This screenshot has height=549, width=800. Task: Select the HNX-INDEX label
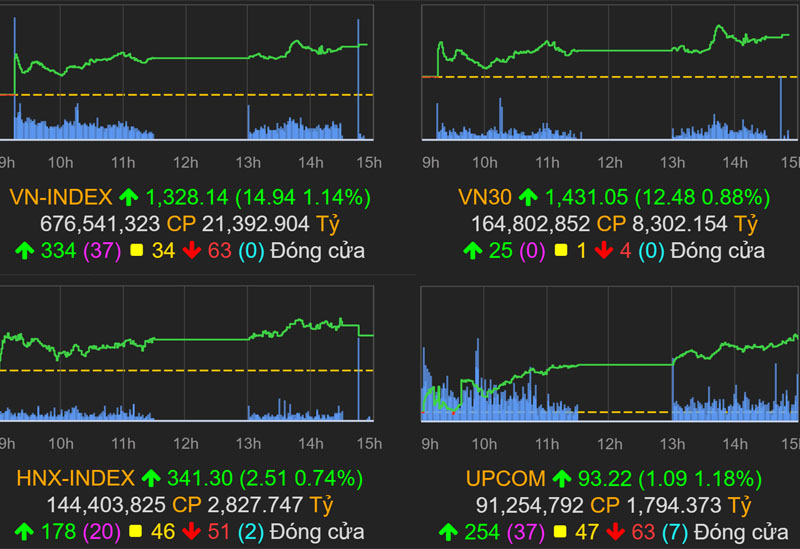tap(76, 479)
